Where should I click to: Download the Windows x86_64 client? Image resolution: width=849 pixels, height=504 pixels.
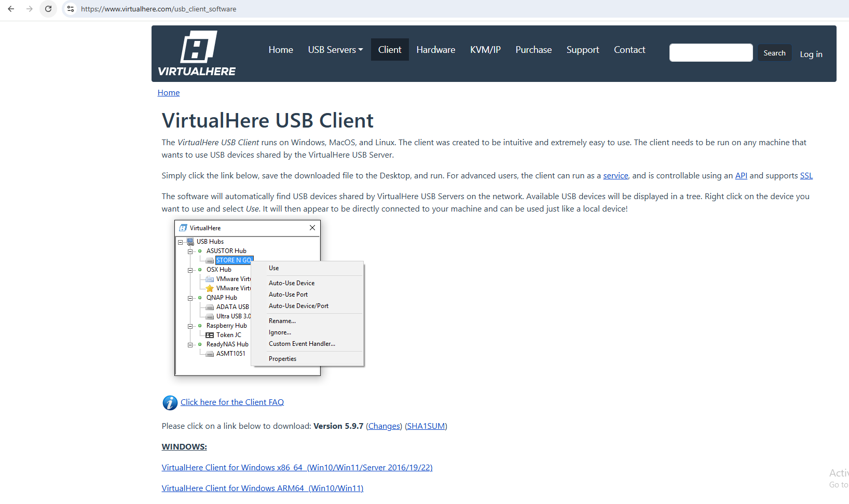(x=297, y=468)
